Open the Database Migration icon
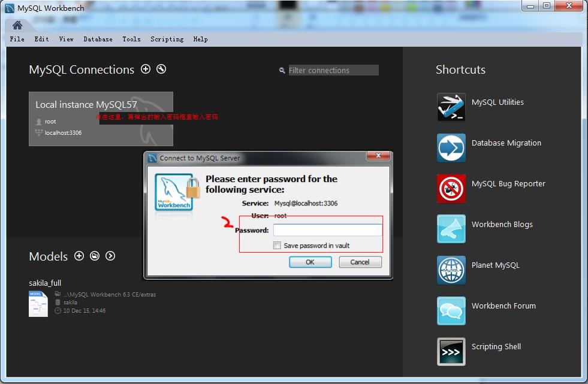Image resolution: width=588 pixels, height=384 pixels. tap(451, 148)
